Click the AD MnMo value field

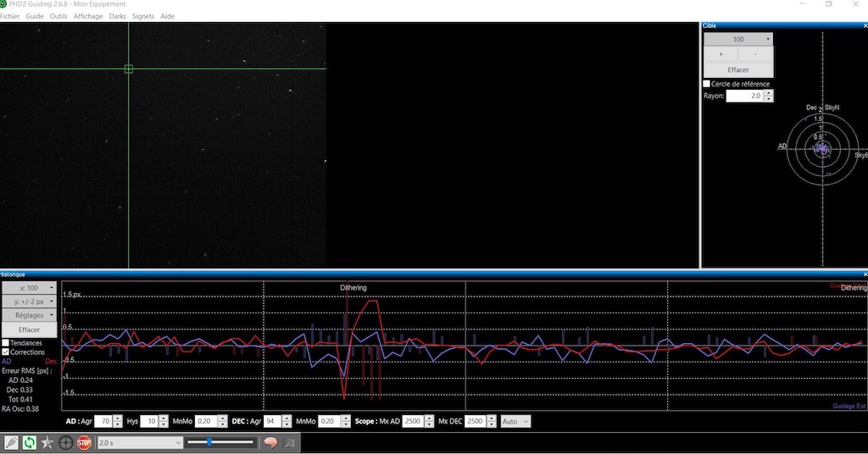(x=206, y=421)
